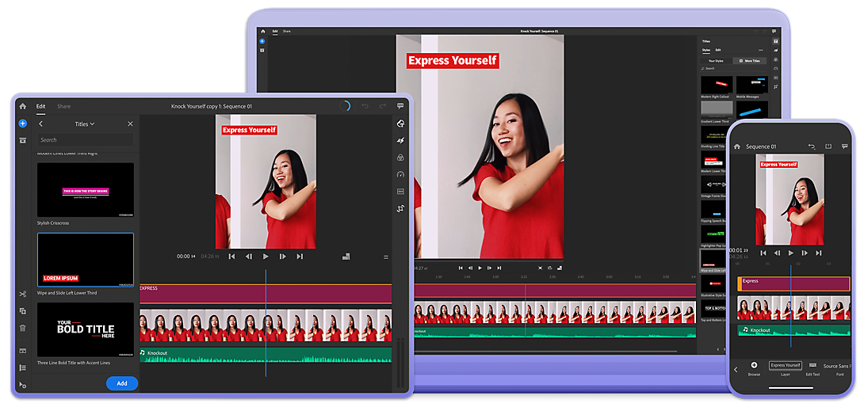Tap the Express Yourself layer button on phone
Viewport: 868px width, 403px height.
[x=786, y=366]
